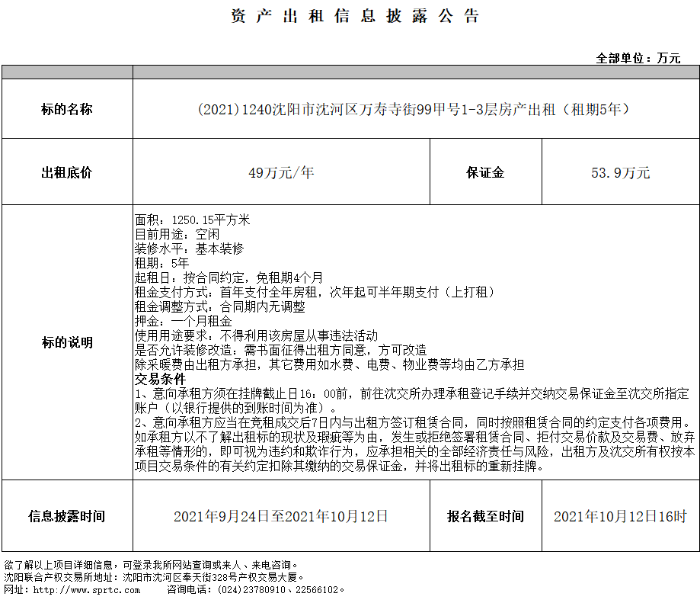Click the 全部单位：万元 unit label
Viewport: 700px width, 603px height.
(638, 58)
